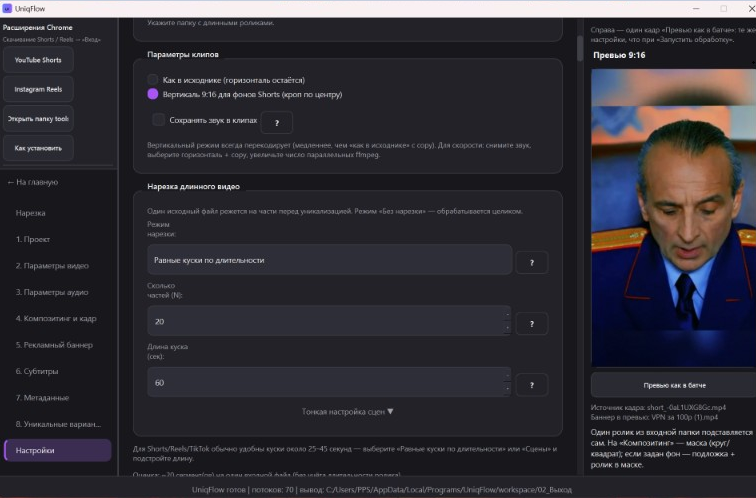Click Параметры клипов group title
The width and height of the screenshot is (756, 498).
pos(183,54)
